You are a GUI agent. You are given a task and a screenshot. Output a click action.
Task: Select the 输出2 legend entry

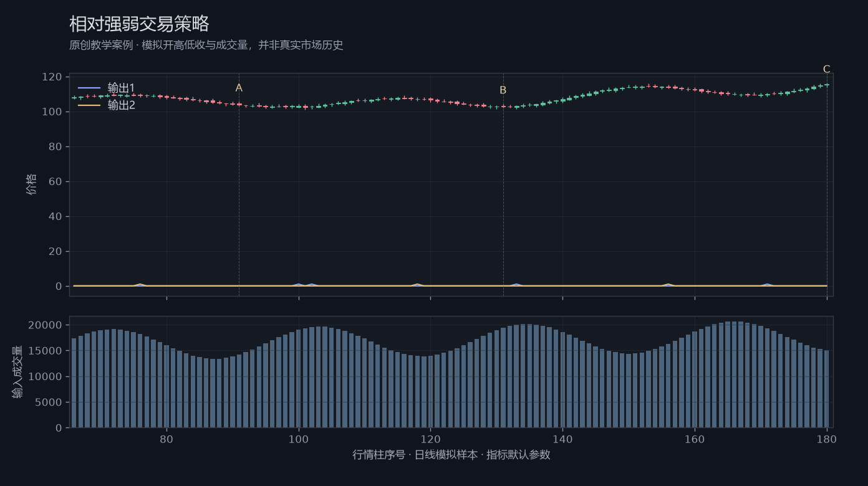coord(107,105)
